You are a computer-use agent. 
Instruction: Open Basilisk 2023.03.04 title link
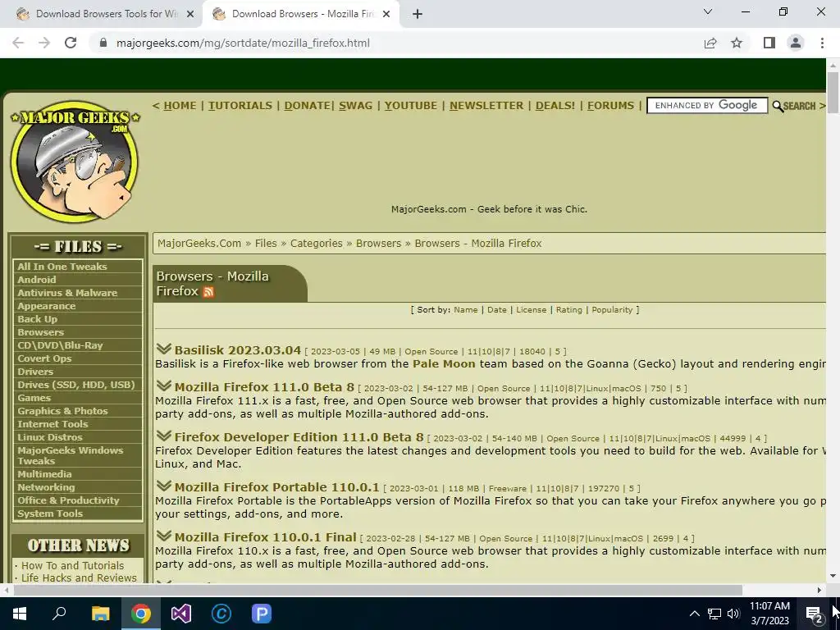pyautogui.click(x=237, y=350)
